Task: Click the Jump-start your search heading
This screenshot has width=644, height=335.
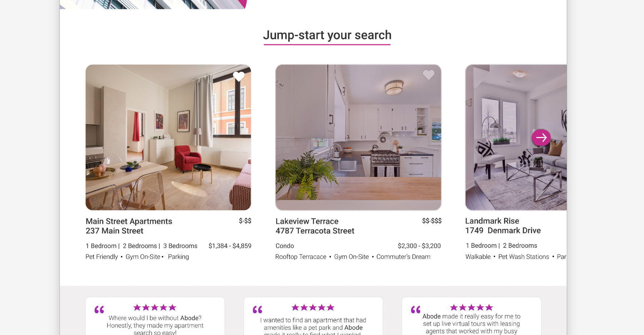Action: coord(327,35)
